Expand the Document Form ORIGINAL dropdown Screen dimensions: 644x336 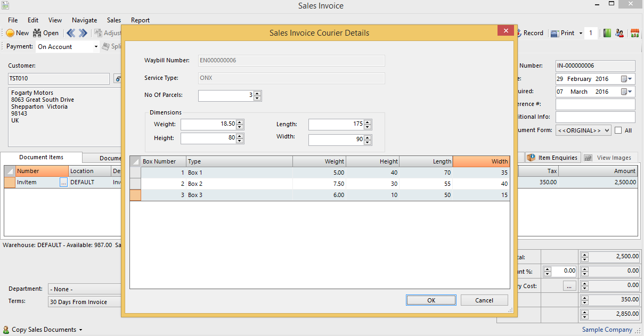pyautogui.click(x=607, y=130)
